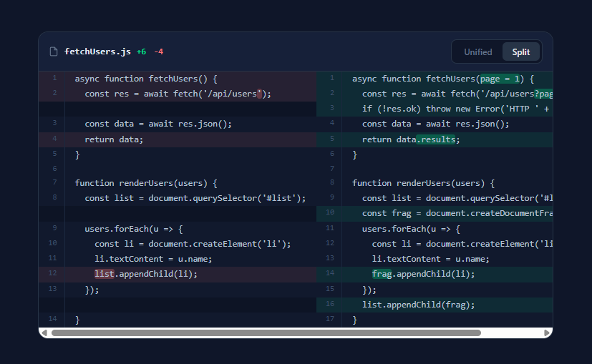The width and height of the screenshot is (592, 364).
Task: Click the +6 additions count
Action: click(141, 51)
